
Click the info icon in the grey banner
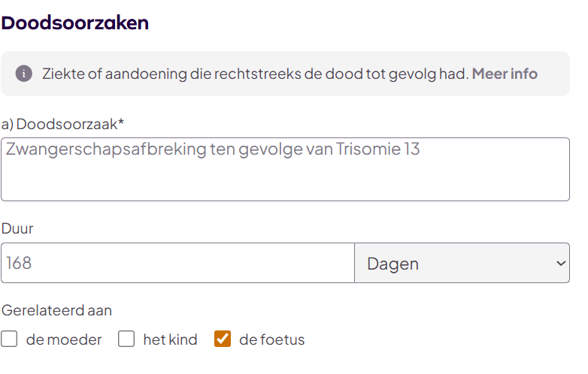(24, 74)
